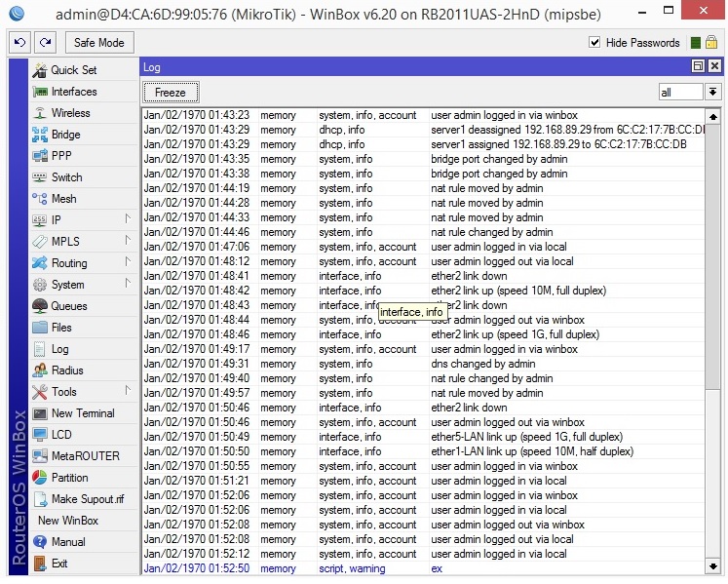Viewport: 728px width, 584px height.
Task: Select 'ether1-LAN link up' log entry
Action: [423, 451]
